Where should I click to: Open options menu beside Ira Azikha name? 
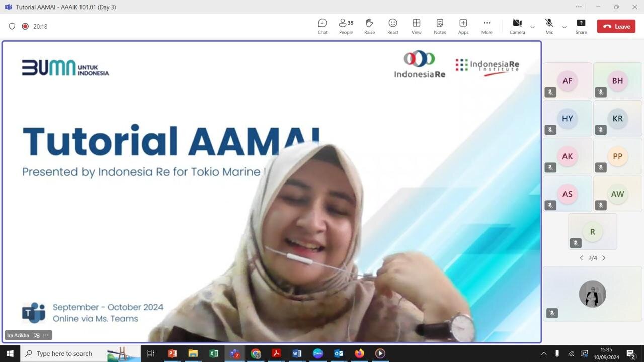[x=46, y=335]
